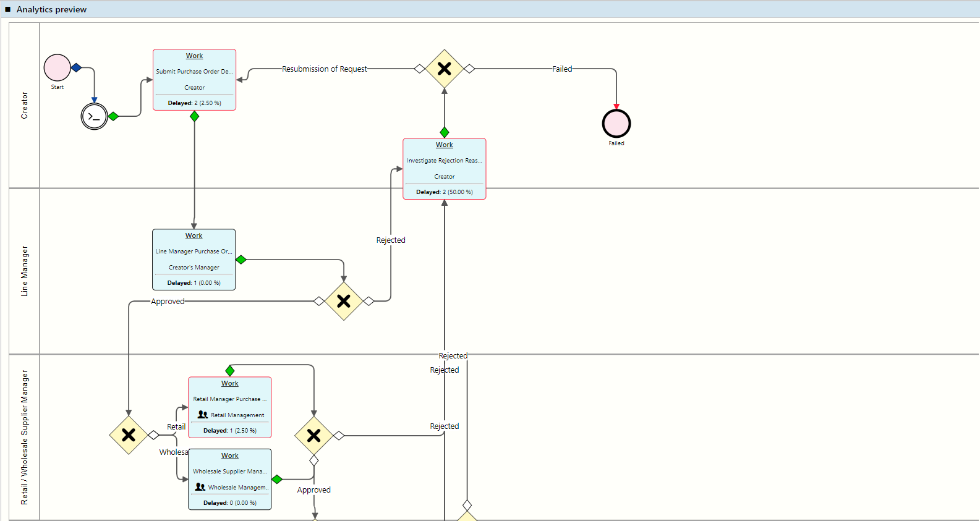Select the gateway after Retail Manager task

click(x=314, y=436)
